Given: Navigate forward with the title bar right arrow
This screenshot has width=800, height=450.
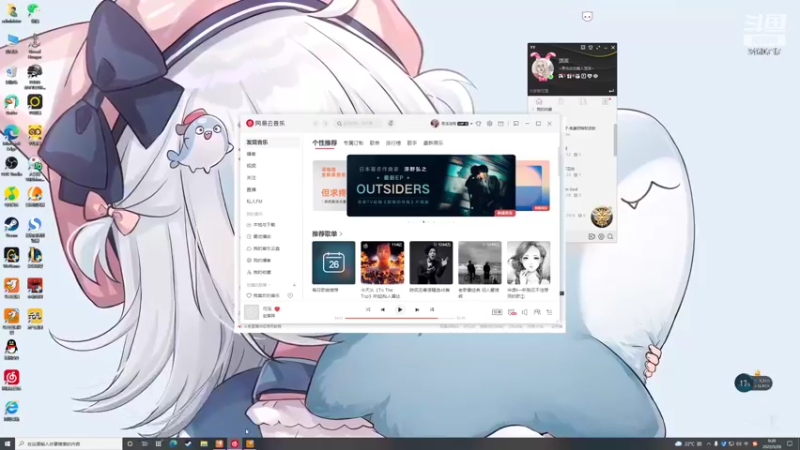Looking at the screenshot, I should (x=326, y=123).
